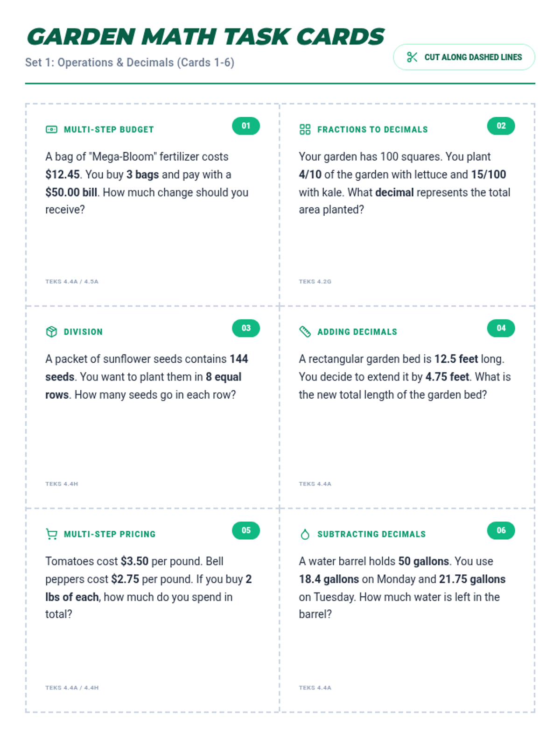Image resolution: width=560 pixels, height=747 pixels.
Task: Click the box icon beside Division
Action: coord(51,331)
